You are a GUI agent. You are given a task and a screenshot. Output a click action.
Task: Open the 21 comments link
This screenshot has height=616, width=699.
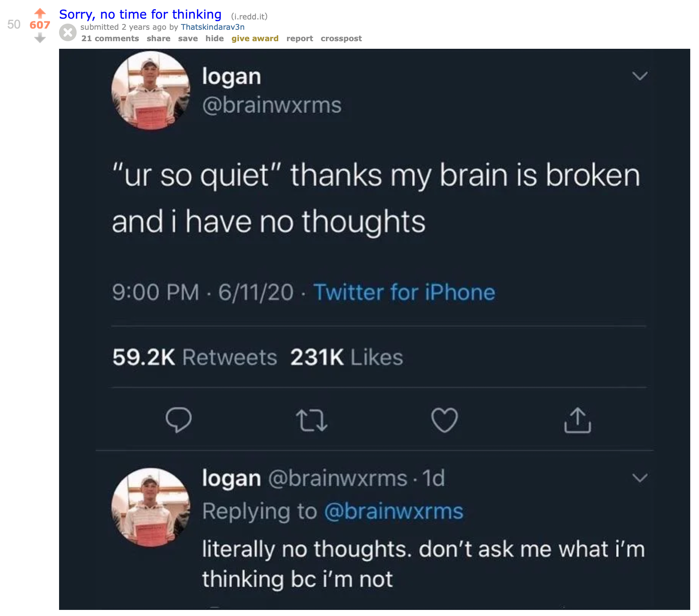110,38
